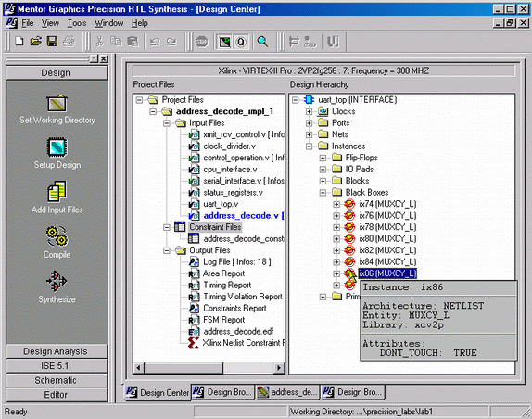Click the Project Files horizontal scroll thumb

click(x=184, y=368)
